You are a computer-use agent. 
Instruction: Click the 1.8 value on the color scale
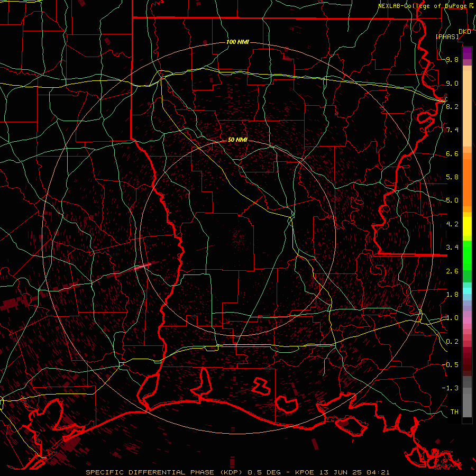(452, 295)
